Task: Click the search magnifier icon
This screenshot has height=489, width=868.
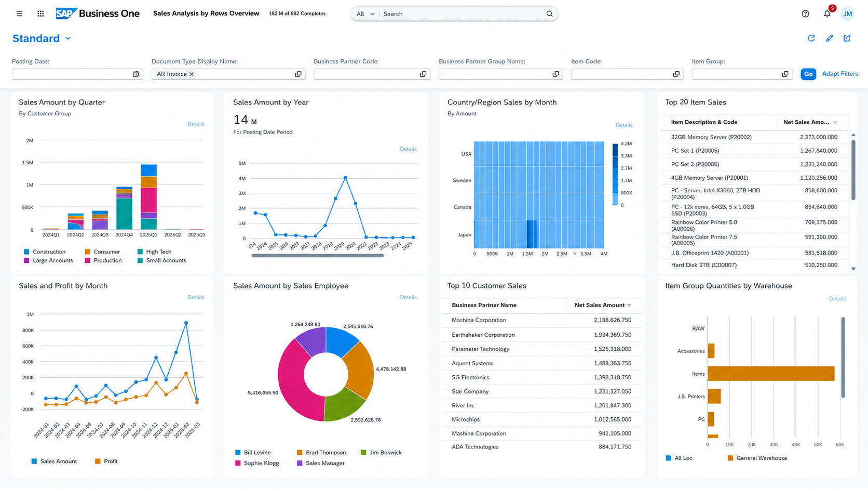Action: 549,14
